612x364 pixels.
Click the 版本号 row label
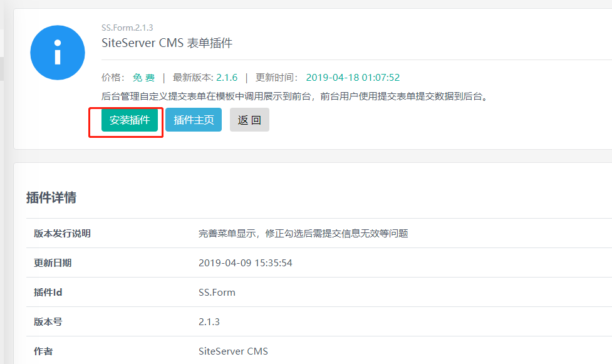point(48,322)
